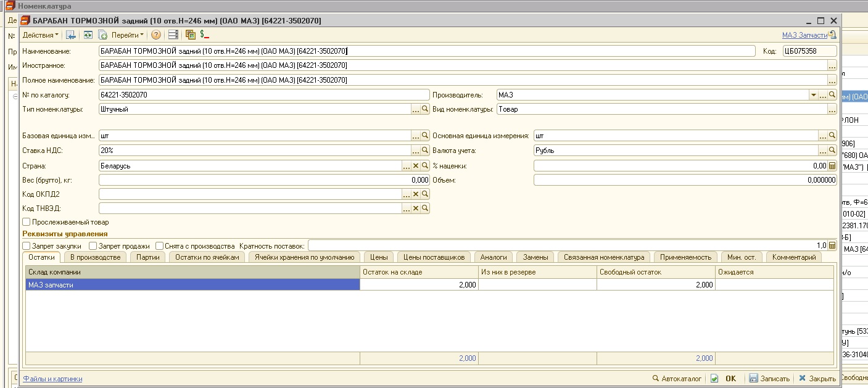Click the Записать button
Image resolution: width=868 pixels, height=388 pixels.
(769, 379)
